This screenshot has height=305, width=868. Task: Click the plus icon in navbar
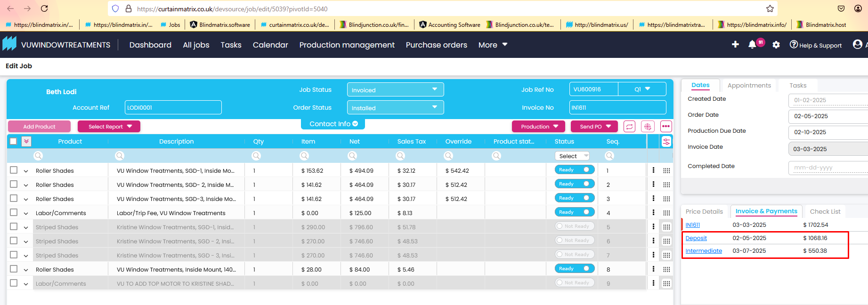[x=735, y=44]
